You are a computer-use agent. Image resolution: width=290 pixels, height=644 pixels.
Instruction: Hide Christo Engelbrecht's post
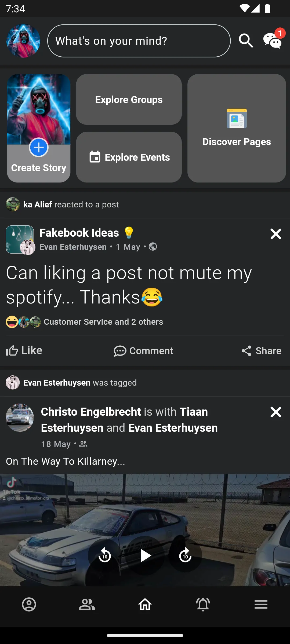(x=276, y=412)
